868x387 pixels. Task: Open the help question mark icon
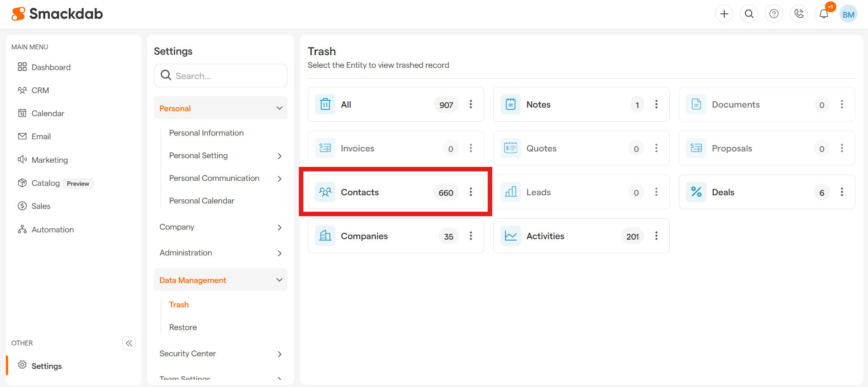(774, 14)
